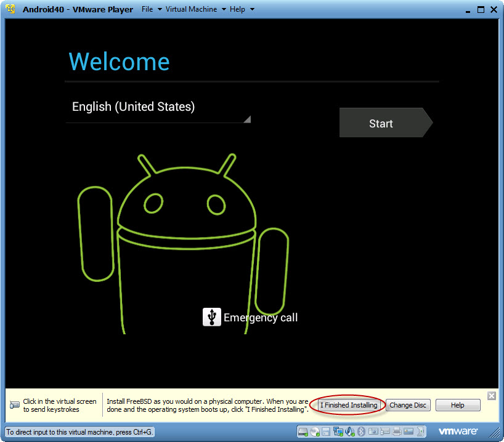Click the message log icon in status bar
The height and width of the screenshot is (442, 504).
coord(420,432)
